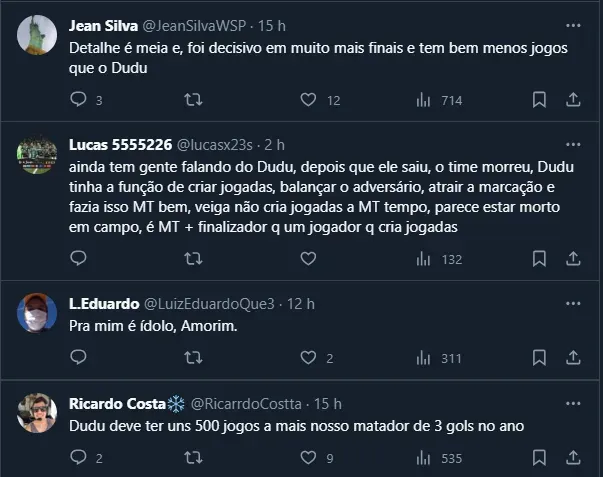The width and height of the screenshot is (603, 477).
Task: Bookmark Ricardo Costa's tweet
Action: 539,458
